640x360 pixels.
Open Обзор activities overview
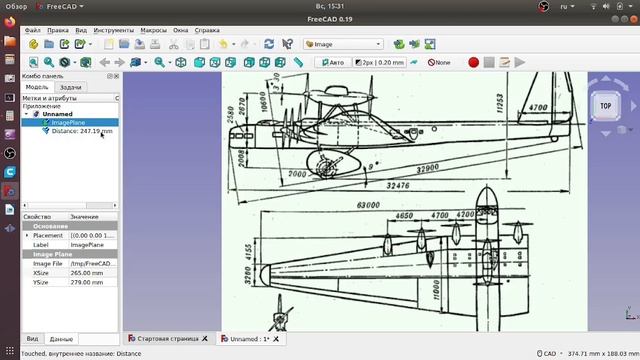coord(16,7)
